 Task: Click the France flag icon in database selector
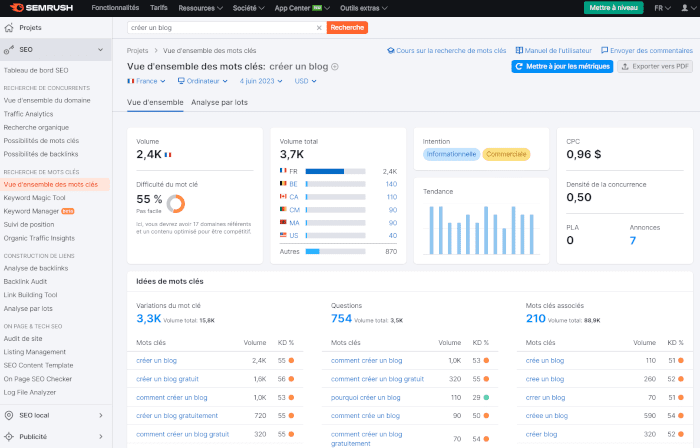tap(130, 81)
